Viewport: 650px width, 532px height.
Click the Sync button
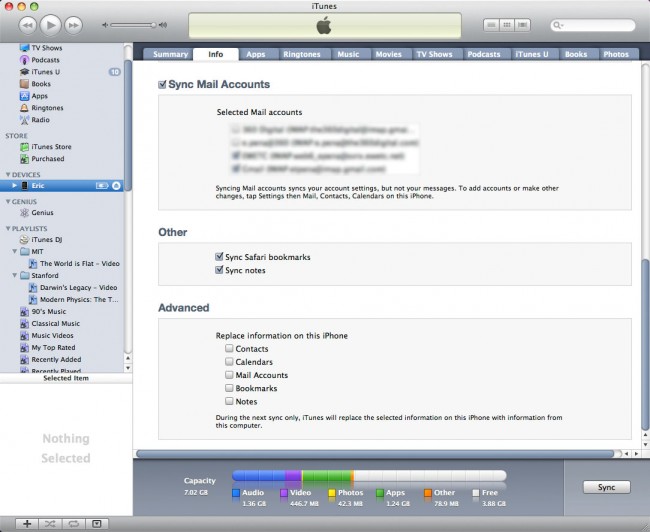(x=606, y=487)
